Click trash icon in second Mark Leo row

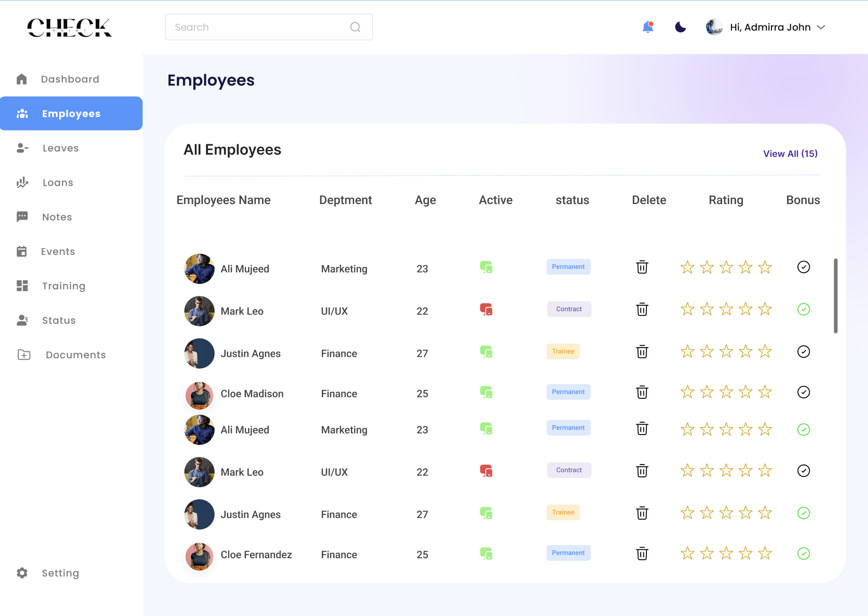pos(642,471)
